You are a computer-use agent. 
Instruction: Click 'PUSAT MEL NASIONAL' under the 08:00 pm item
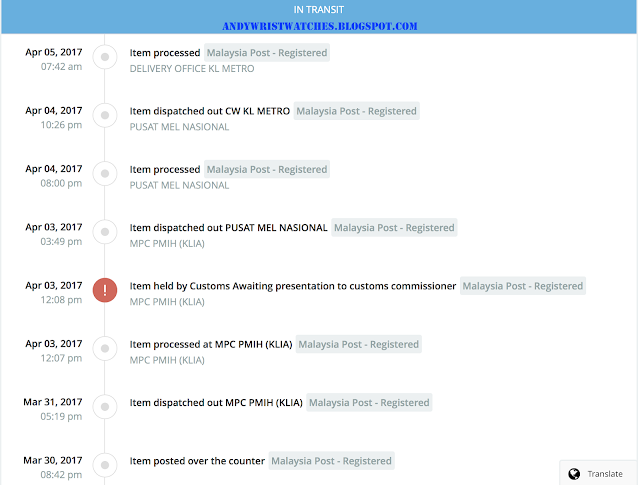click(x=179, y=185)
